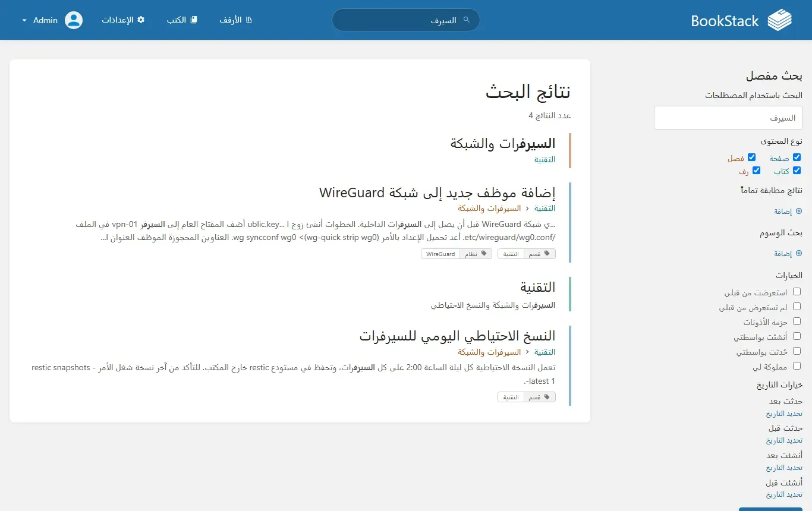Screen dimensions: 812x511
Task: Click التقنية breadcrumb under the WireGuard result
Action: tap(545, 208)
